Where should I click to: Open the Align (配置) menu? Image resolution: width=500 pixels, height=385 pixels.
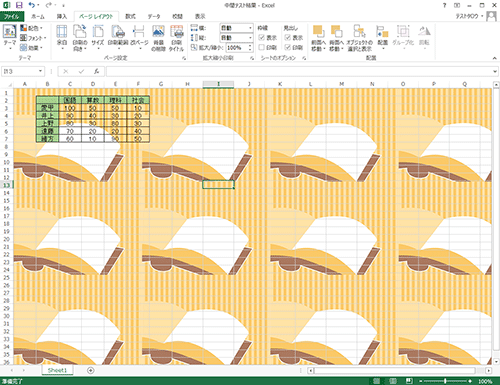pos(383,37)
